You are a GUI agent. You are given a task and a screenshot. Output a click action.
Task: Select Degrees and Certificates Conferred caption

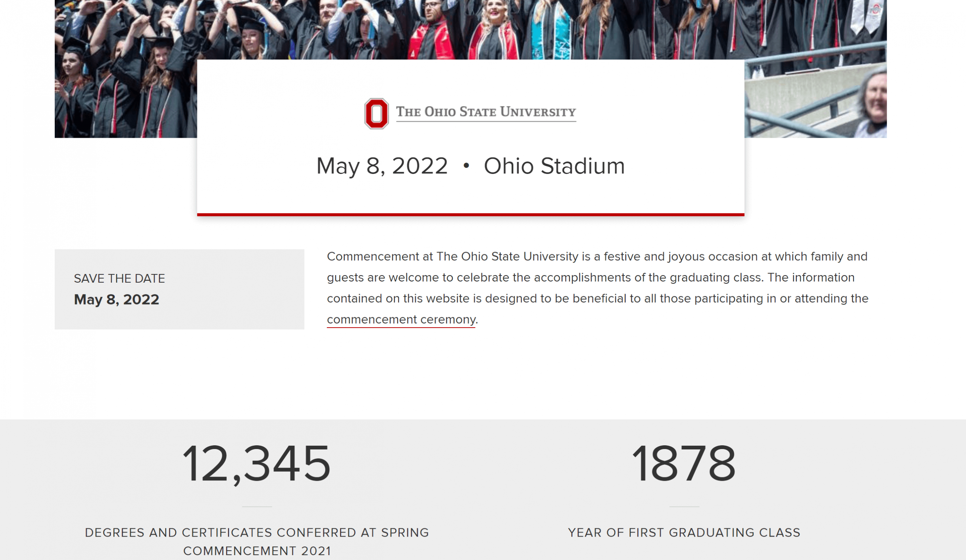[257, 542]
